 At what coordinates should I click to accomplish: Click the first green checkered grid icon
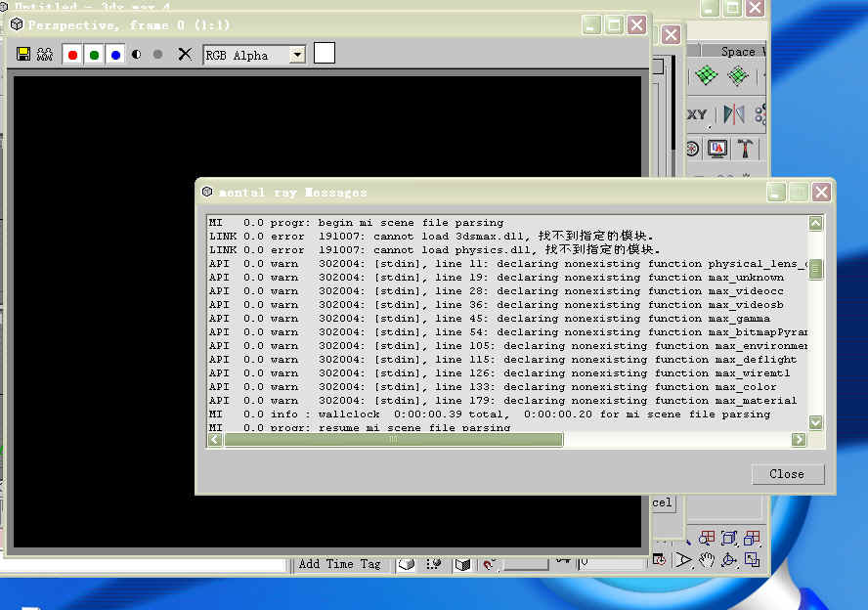(x=707, y=74)
